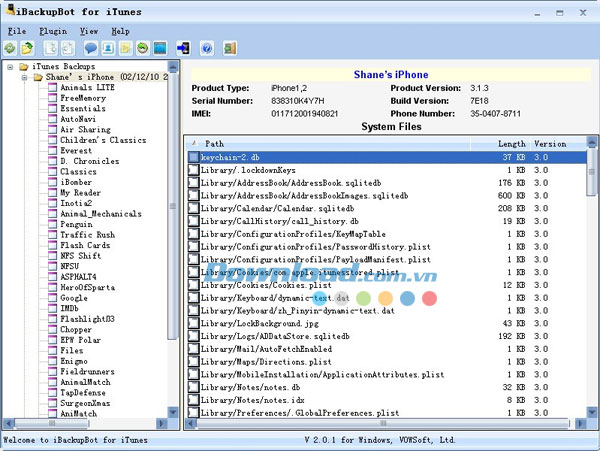Click the tree panel scroll up arrow
Viewport: 600px width, 451px height.
173,67
